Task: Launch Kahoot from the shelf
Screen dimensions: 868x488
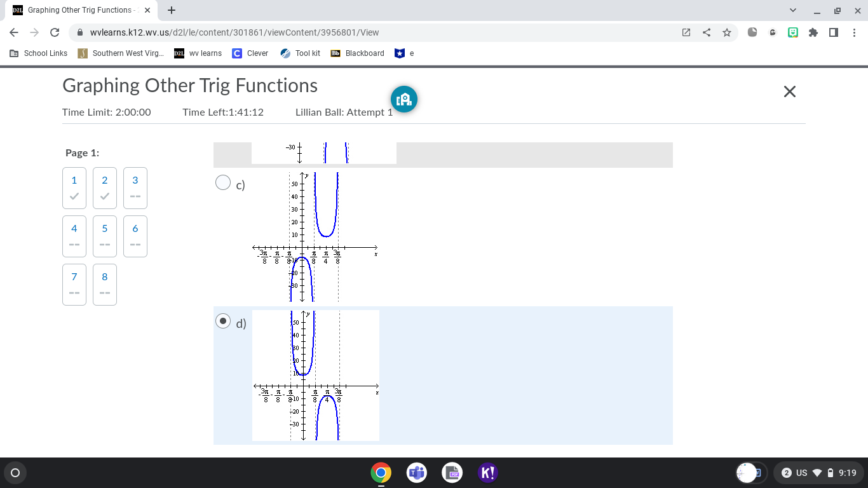Action: [x=487, y=473]
